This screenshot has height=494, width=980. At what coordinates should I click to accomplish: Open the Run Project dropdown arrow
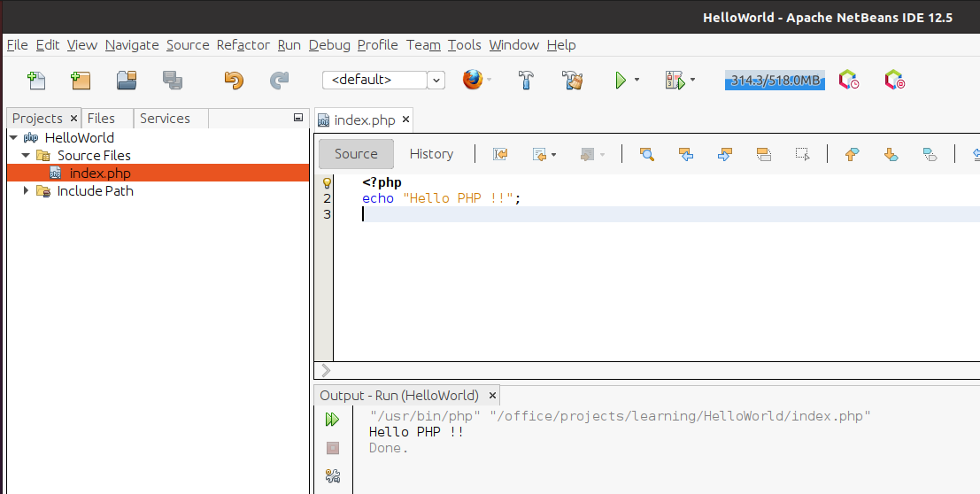637,80
